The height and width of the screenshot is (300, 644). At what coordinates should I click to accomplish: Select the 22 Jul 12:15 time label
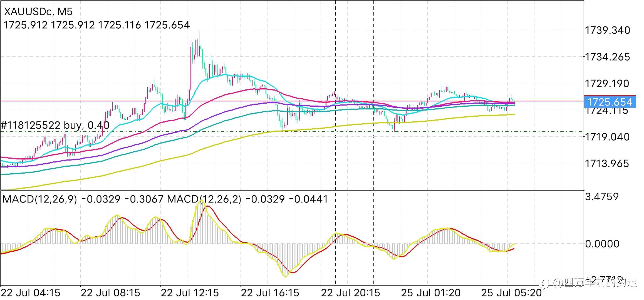[x=190, y=293]
